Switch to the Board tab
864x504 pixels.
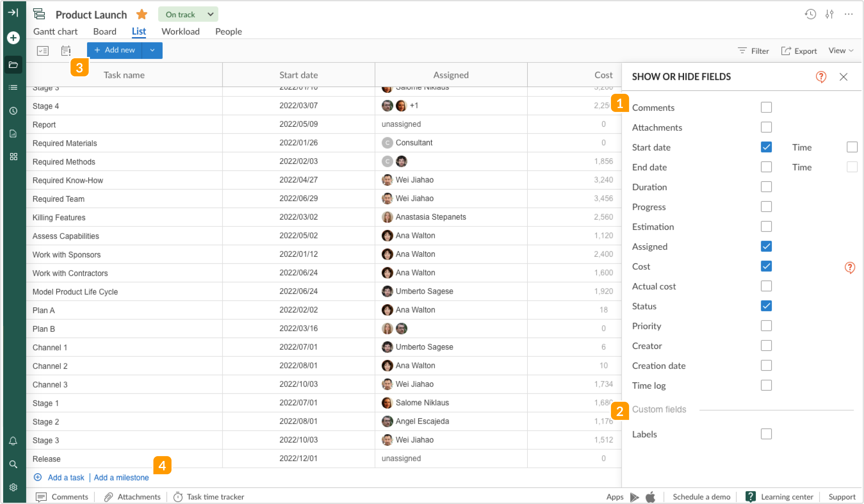tap(105, 31)
